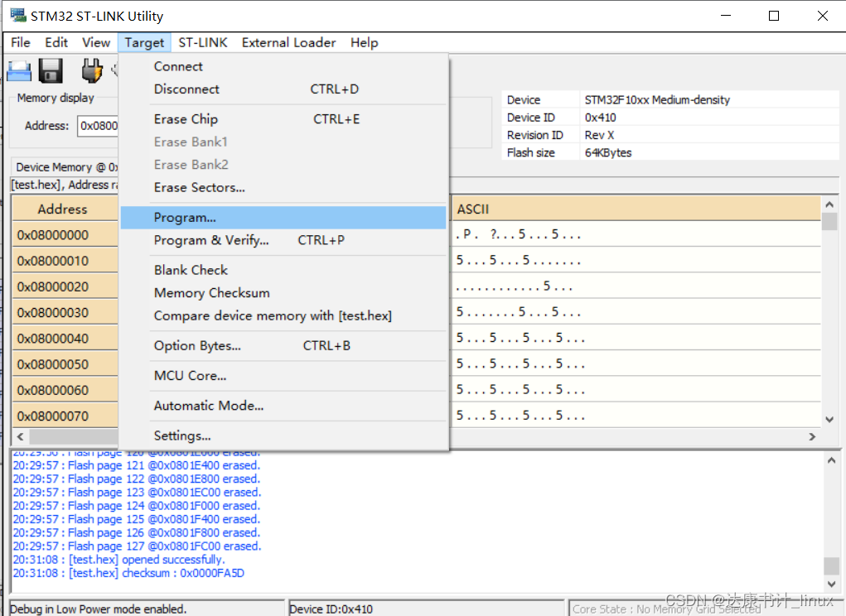Image resolution: width=846 pixels, height=616 pixels.
Task: Click the Connect to target plug icon
Action: pos(92,70)
